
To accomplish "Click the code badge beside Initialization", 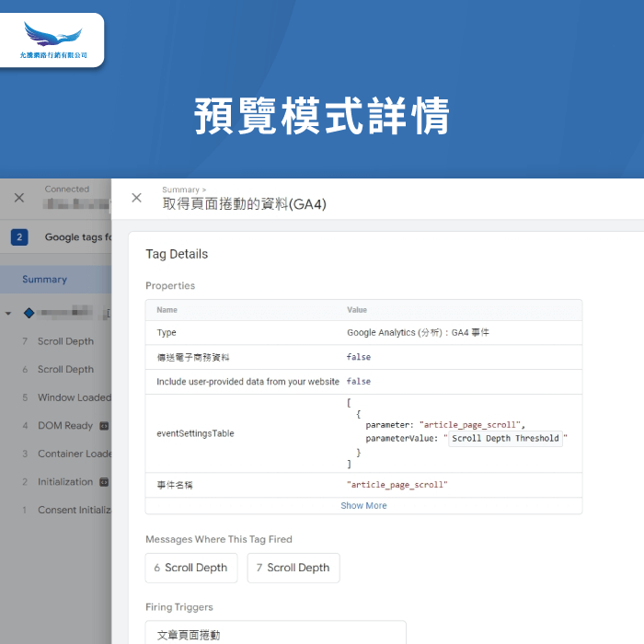I will (103, 482).
